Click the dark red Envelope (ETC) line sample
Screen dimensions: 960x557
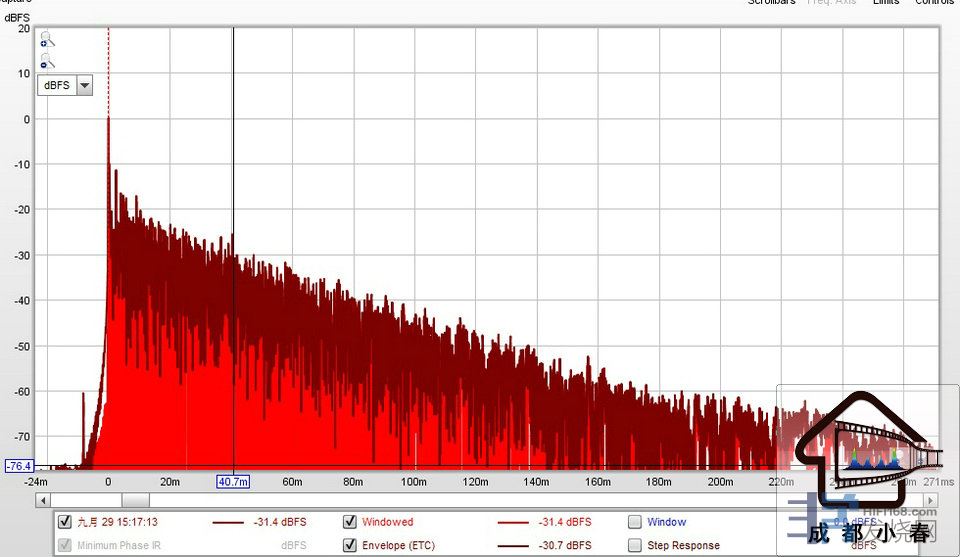(x=512, y=545)
